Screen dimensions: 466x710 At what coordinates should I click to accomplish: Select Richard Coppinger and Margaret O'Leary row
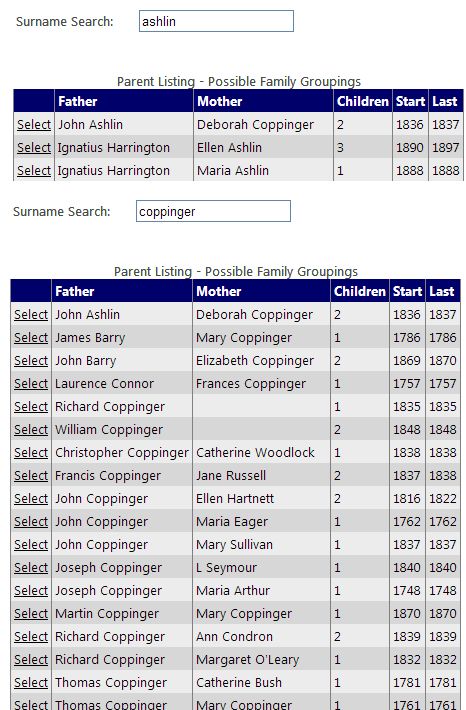tap(31, 660)
